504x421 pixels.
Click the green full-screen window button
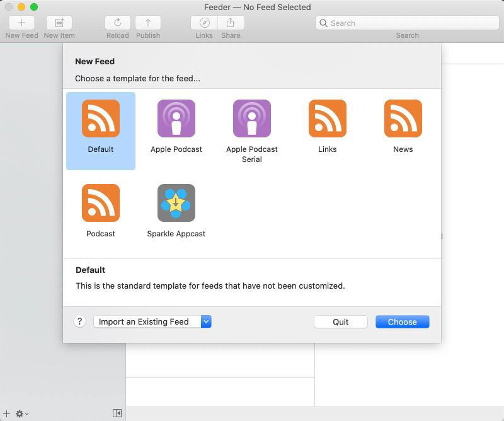(x=34, y=7)
